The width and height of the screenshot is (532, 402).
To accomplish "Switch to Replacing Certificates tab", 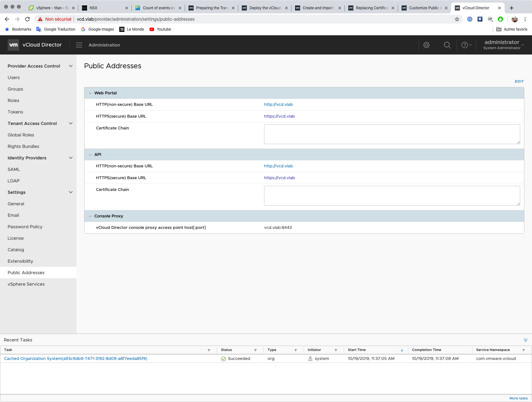I will tap(371, 8).
